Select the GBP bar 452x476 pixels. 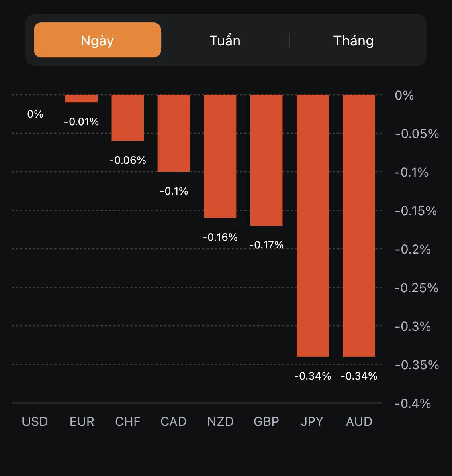pos(266,160)
